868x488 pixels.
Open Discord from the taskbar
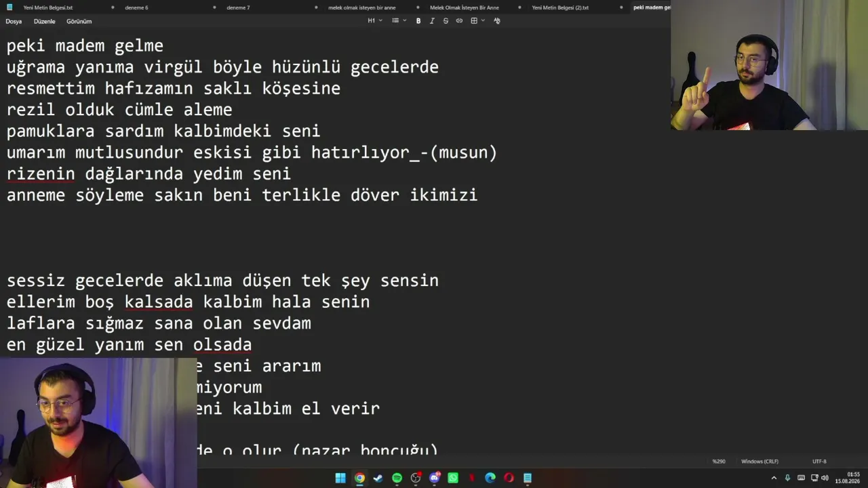pyautogui.click(x=435, y=478)
